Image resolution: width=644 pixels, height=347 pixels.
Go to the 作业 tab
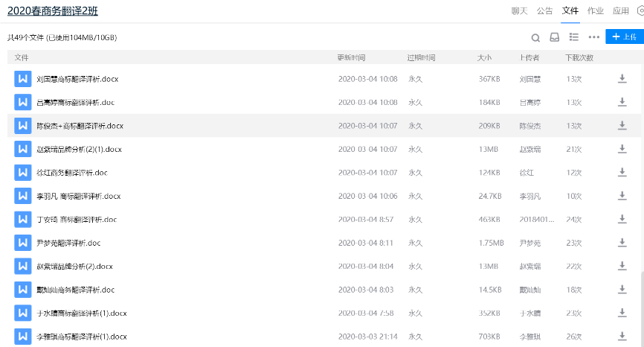(x=595, y=11)
